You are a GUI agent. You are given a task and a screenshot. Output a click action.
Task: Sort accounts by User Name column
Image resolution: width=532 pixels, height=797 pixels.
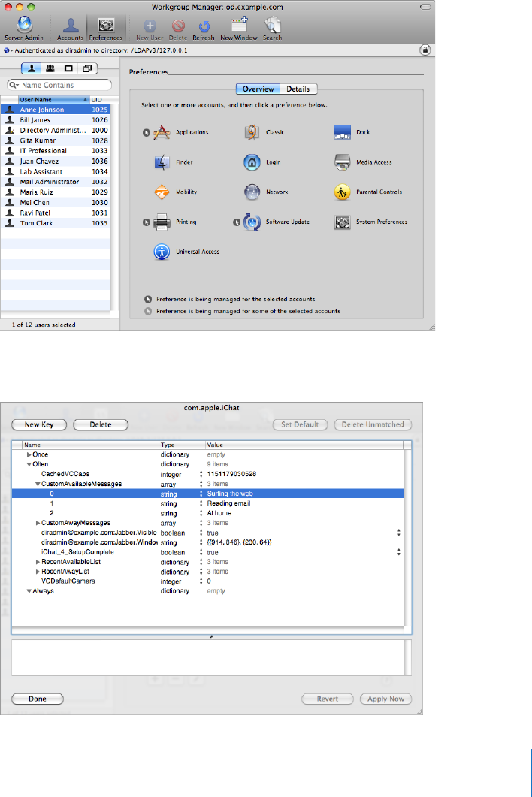(x=53, y=100)
